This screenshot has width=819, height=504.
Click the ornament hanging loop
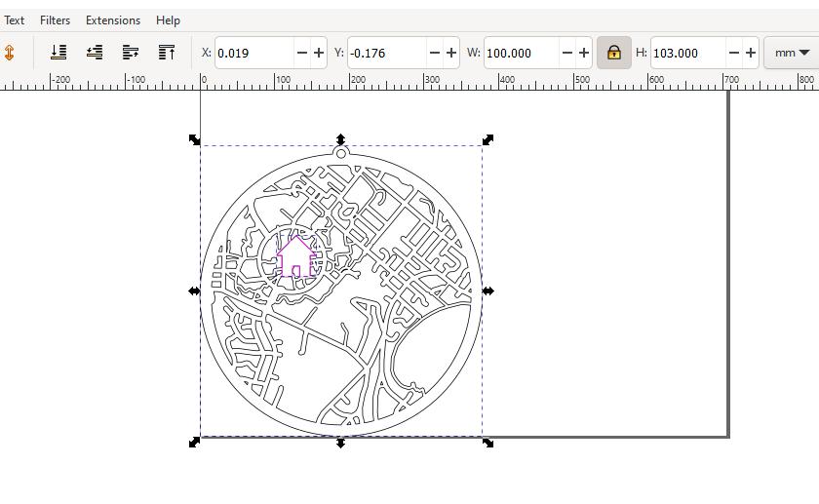(x=340, y=153)
